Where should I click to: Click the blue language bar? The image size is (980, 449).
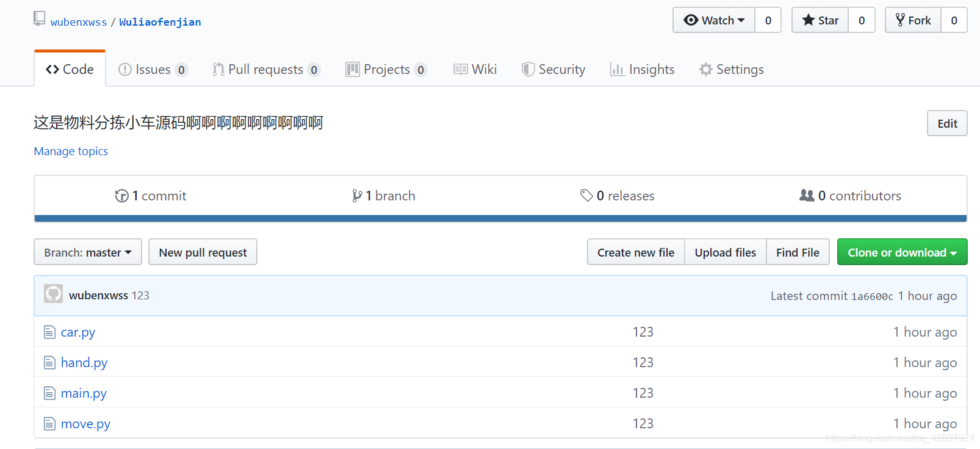coord(500,218)
